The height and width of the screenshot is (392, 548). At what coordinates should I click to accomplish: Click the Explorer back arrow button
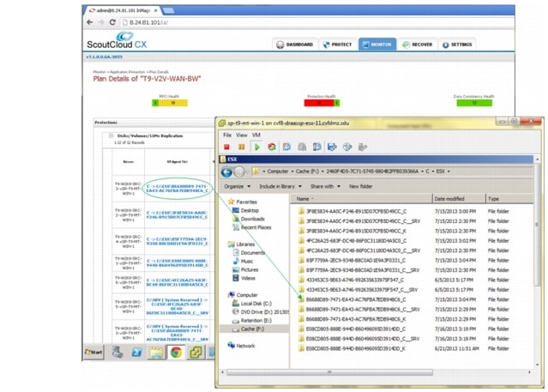226,172
